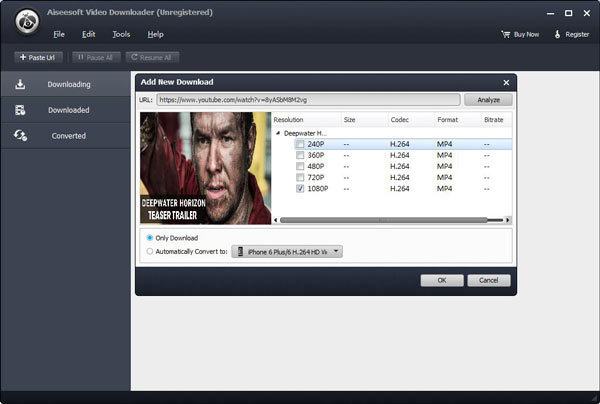Click the Codec column header

(x=411, y=120)
